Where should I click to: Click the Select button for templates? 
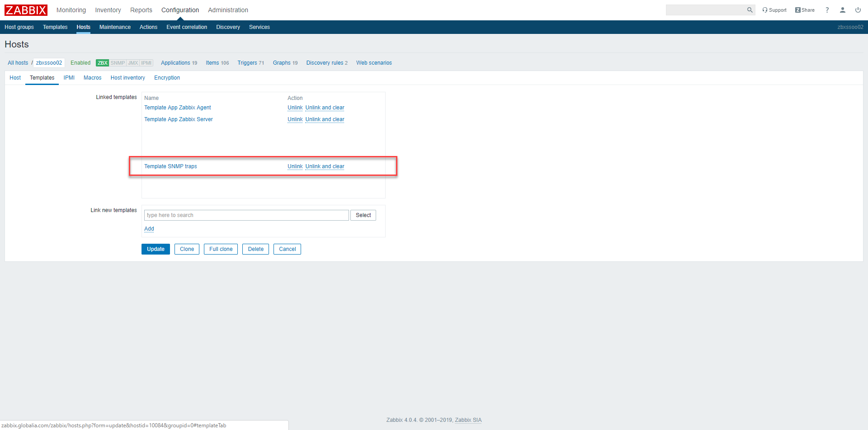tap(363, 215)
